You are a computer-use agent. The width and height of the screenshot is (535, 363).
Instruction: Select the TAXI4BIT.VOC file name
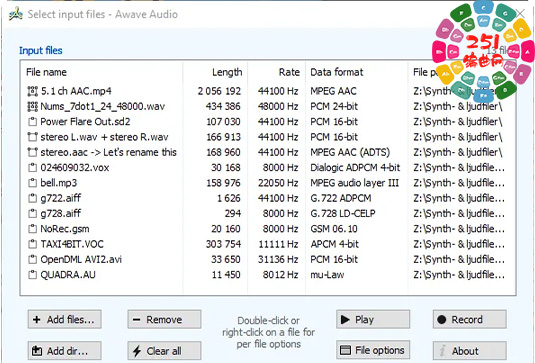[x=72, y=244]
